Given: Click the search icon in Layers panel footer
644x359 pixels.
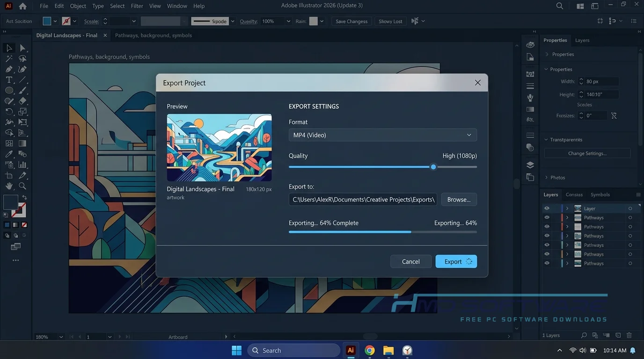Looking at the screenshot, I should (584, 335).
